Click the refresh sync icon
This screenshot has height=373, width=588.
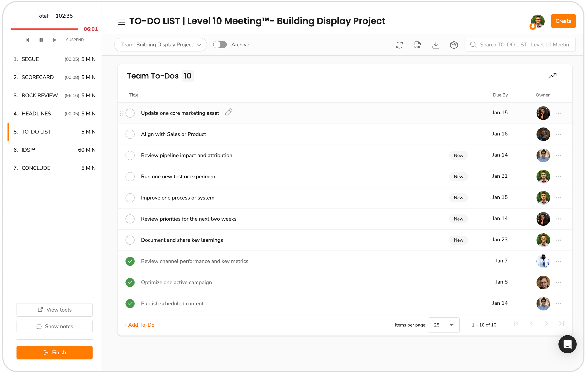point(399,45)
